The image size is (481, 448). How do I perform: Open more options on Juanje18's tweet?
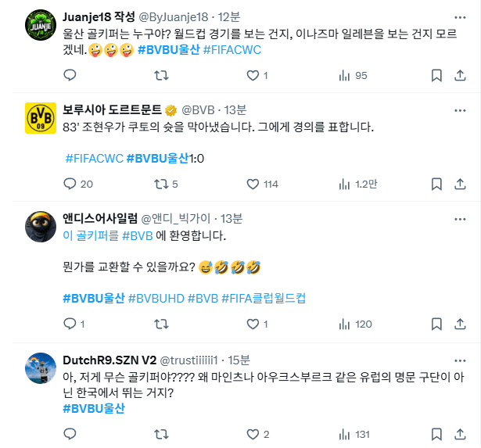(x=460, y=17)
